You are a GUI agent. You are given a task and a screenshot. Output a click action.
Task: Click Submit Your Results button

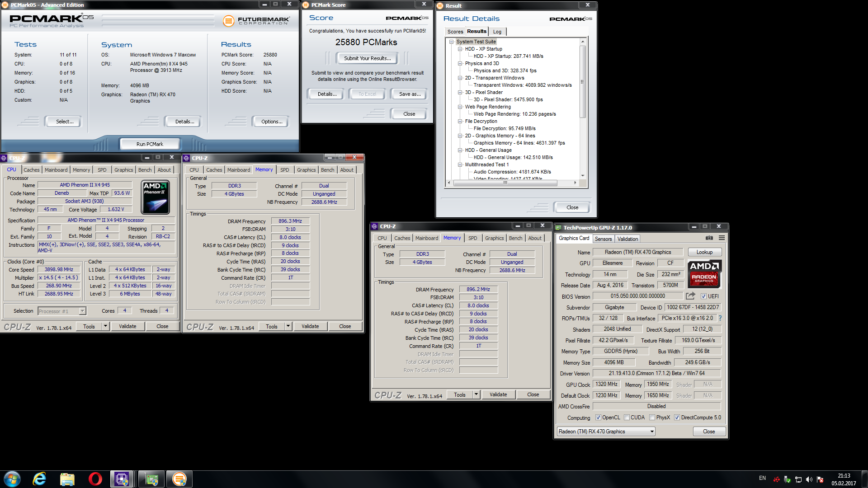pyautogui.click(x=367, y=58)
